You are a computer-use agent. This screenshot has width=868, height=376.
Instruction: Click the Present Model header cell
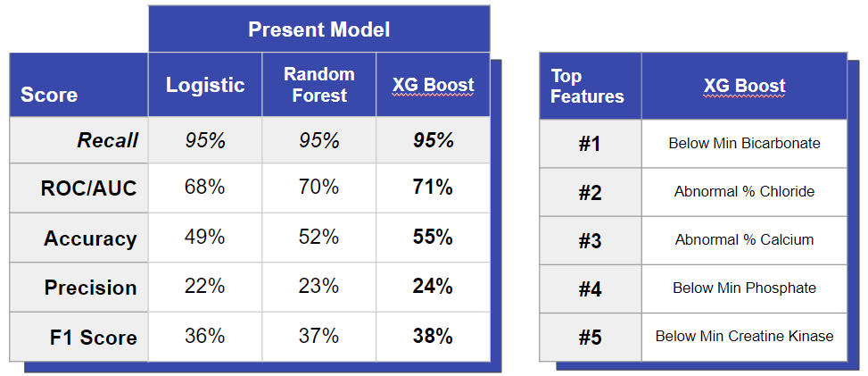pyautogui.click(x=318, y=29)
